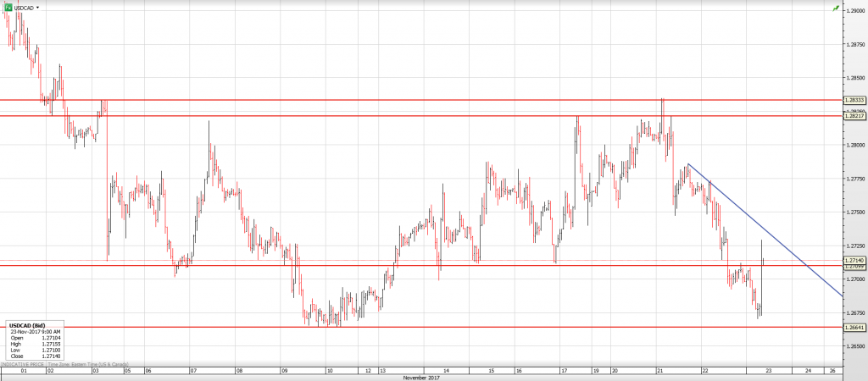Image resolution: width=868 pixels, height=381 pixels.
Task: Click the November 2017 month label
Action: click(421, 377)
